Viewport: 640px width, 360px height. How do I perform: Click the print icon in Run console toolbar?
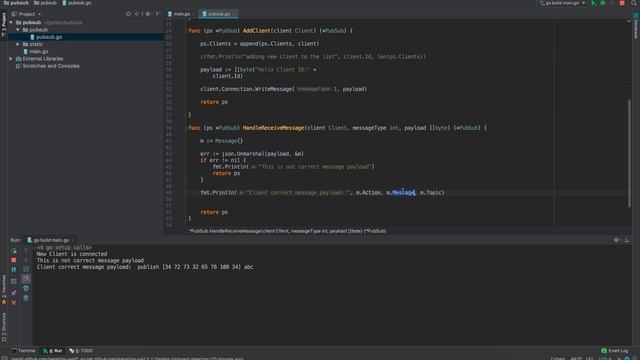pyautogui.click(x=26, y=289)
